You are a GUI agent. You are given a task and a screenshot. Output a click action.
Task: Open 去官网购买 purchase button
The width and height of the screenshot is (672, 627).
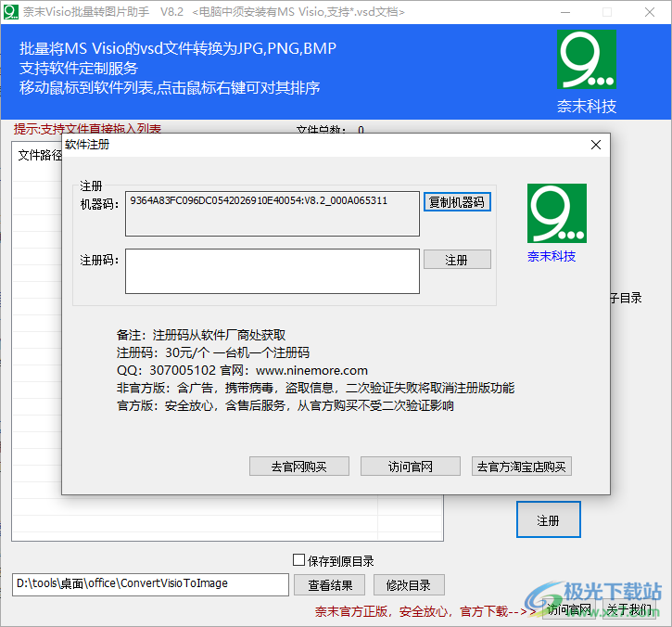[299, 467]
